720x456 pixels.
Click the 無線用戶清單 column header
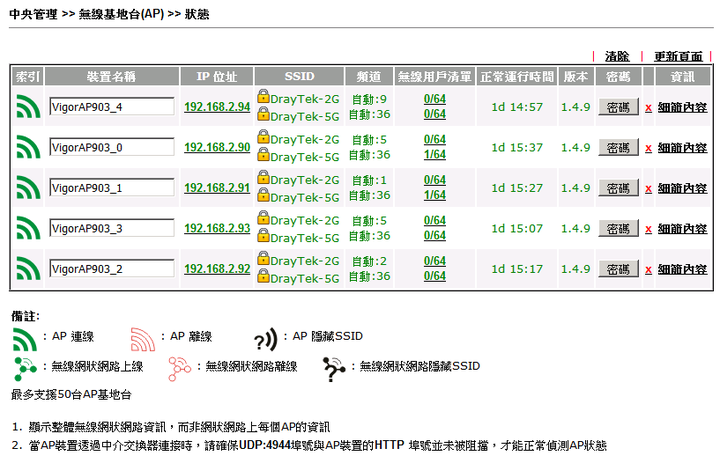point(434,76)
